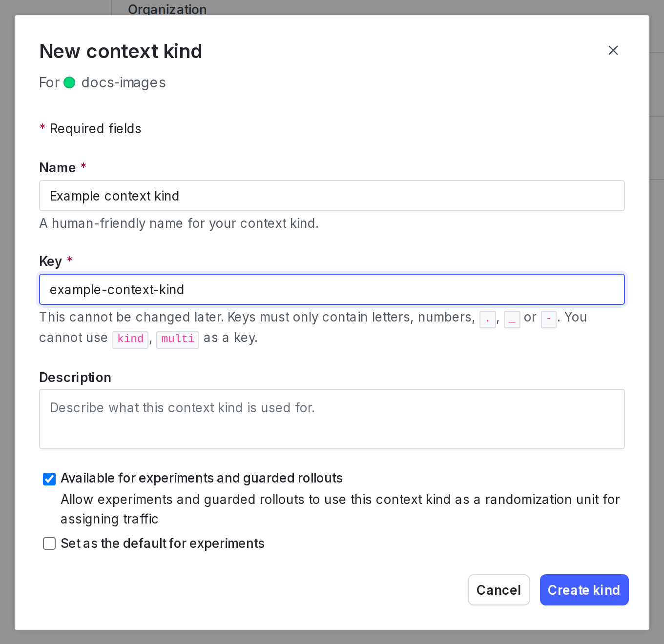
Task: Click the underscore character badge
Action: coord(512,320)
